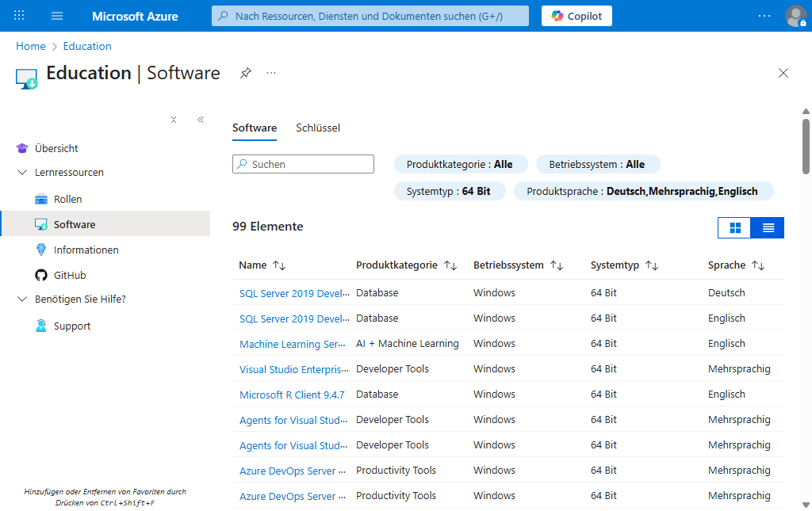Switch to grid tile view
Viewport: 812px width, 511px height.
point(734,227)
